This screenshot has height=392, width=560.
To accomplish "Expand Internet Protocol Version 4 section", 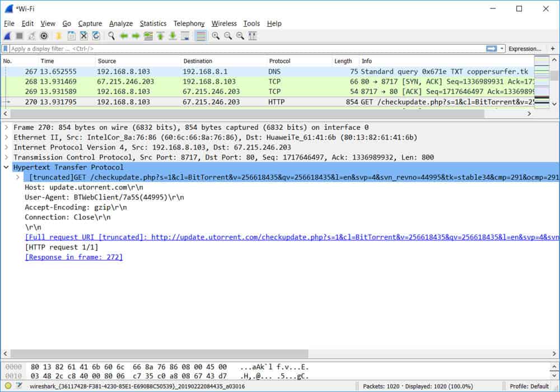I will pyautogui.click(x=6, y=147).
